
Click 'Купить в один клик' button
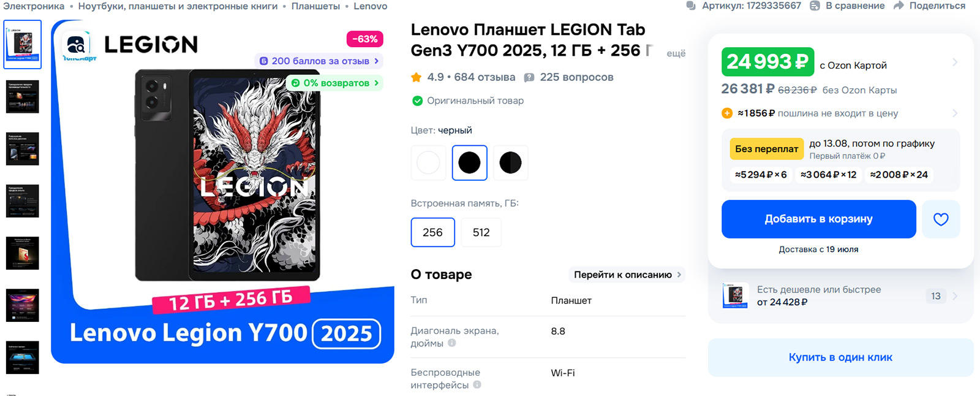click(x=840, y=357)
